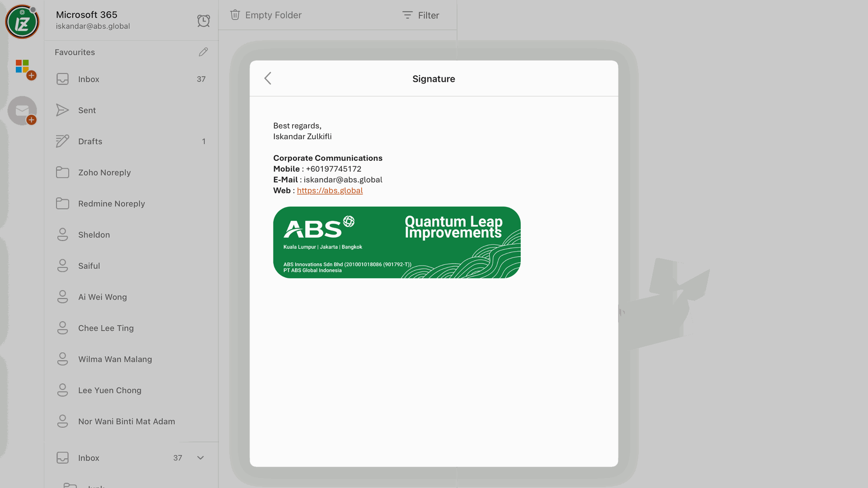Open the Drafts folder
Screen dimensions: 868x488
pyautogui.click(x=90, y=141)
